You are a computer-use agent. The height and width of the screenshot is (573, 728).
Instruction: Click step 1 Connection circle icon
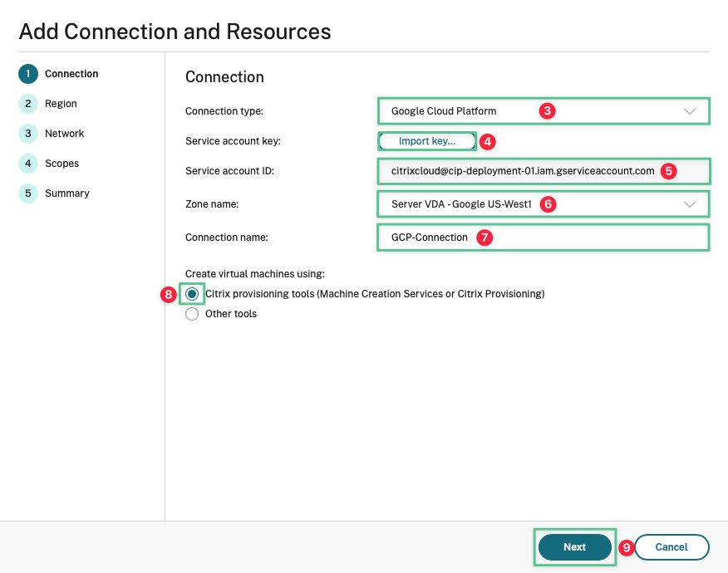tap(28, 74)
